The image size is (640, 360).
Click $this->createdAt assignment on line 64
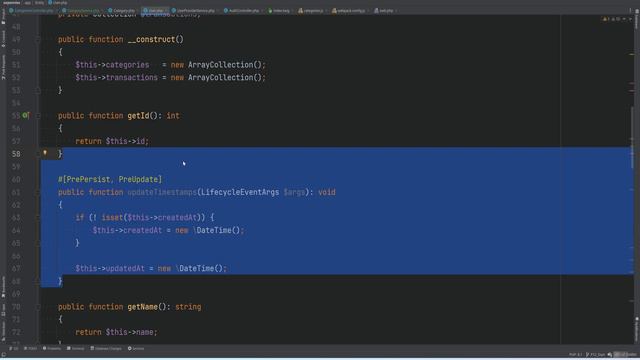(x=127, y=231)
